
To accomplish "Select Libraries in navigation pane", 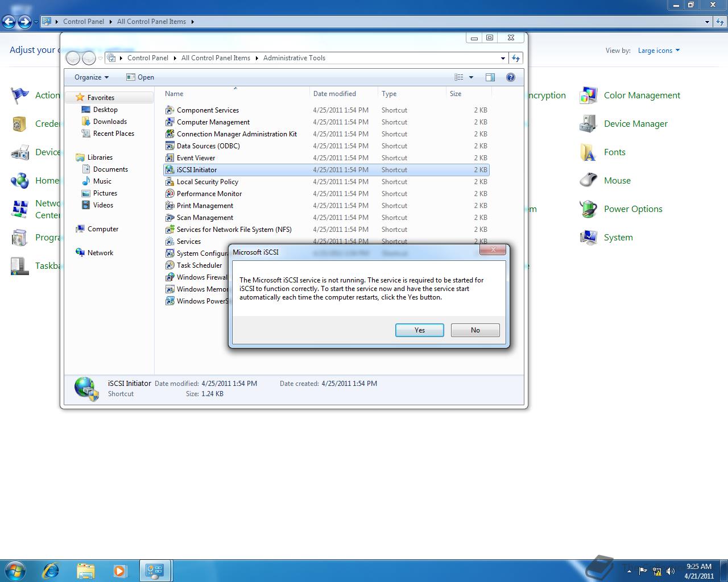I will pos(100,157).
